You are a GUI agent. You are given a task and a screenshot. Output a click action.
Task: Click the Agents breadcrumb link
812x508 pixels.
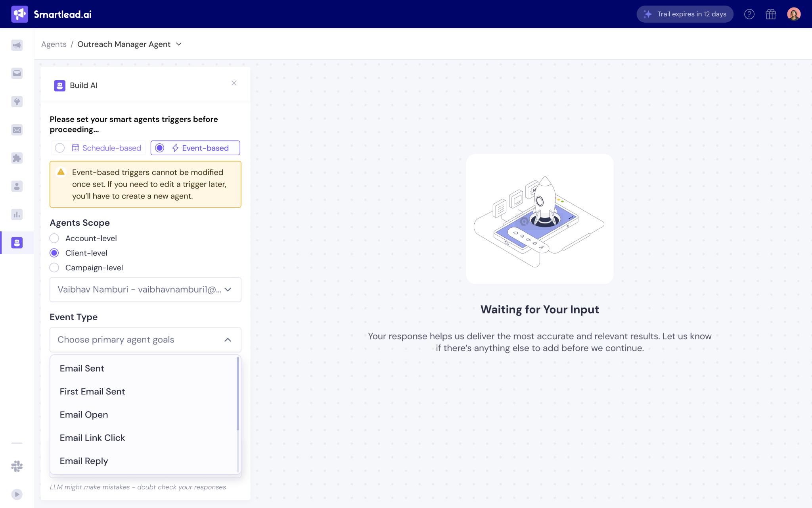point(54,44)
